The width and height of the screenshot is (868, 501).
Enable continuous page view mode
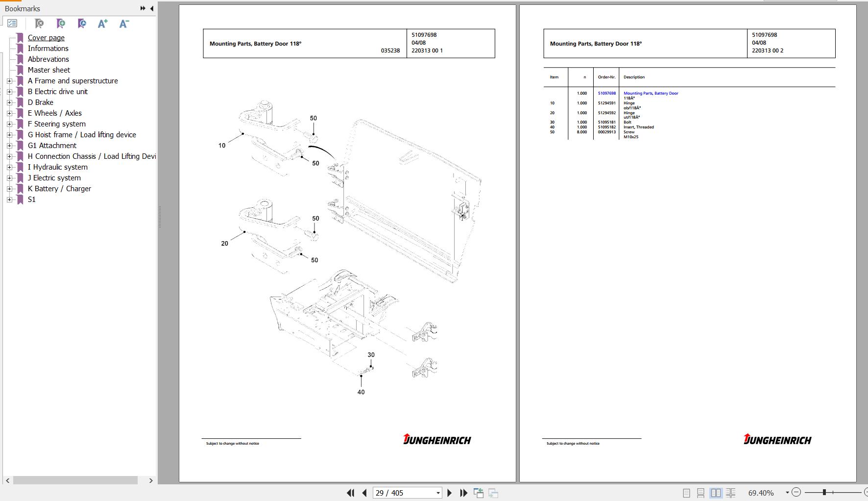[701, 493]
